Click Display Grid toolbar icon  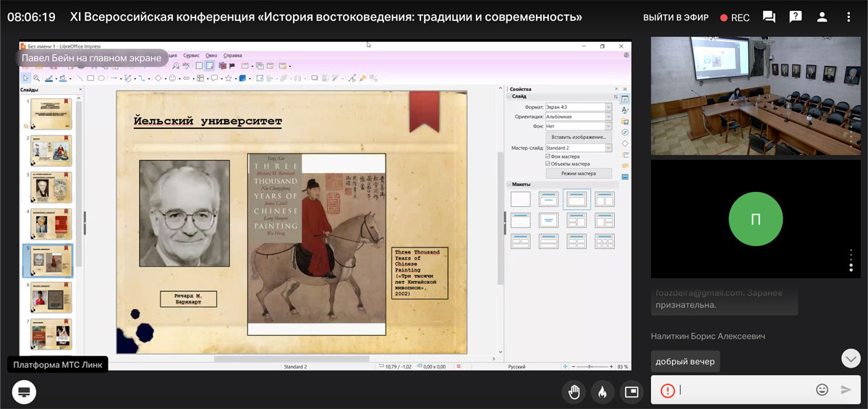tap(200, 65)
